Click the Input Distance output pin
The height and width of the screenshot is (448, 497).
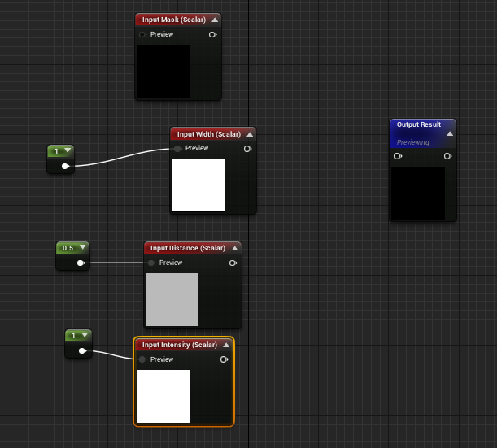[233, 263]
